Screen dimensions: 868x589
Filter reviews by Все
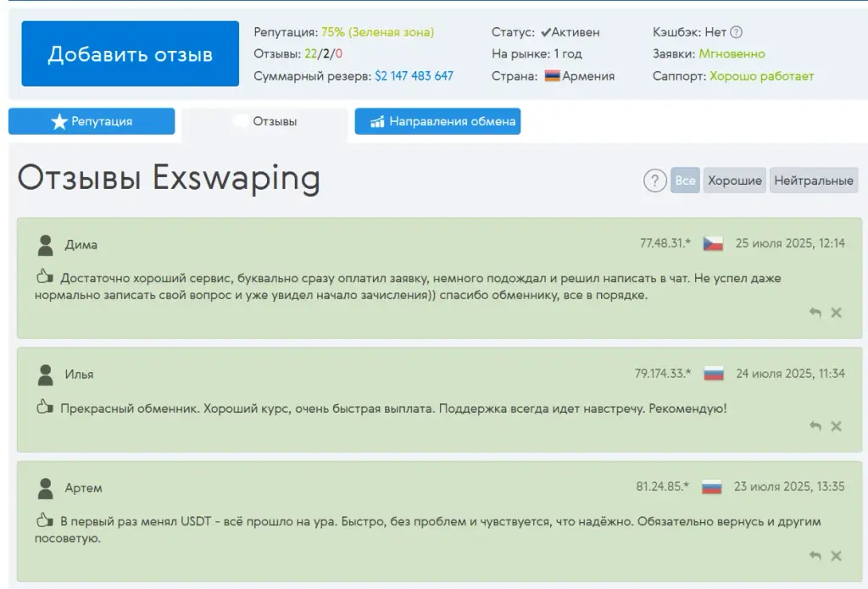(685, 181)
